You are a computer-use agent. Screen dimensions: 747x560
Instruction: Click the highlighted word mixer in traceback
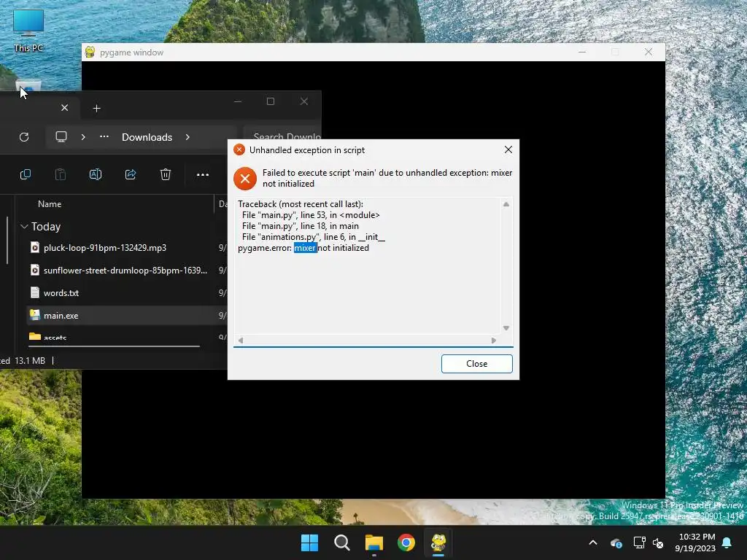tap(305, 248)
